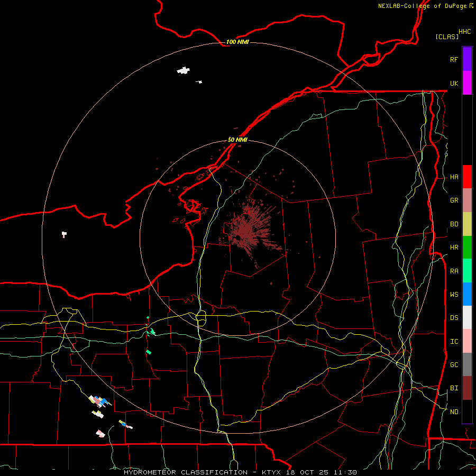Select the GC gray legend swatch
Image resolution: width=476 pixels, height=476 pixels.
(467, 364)
